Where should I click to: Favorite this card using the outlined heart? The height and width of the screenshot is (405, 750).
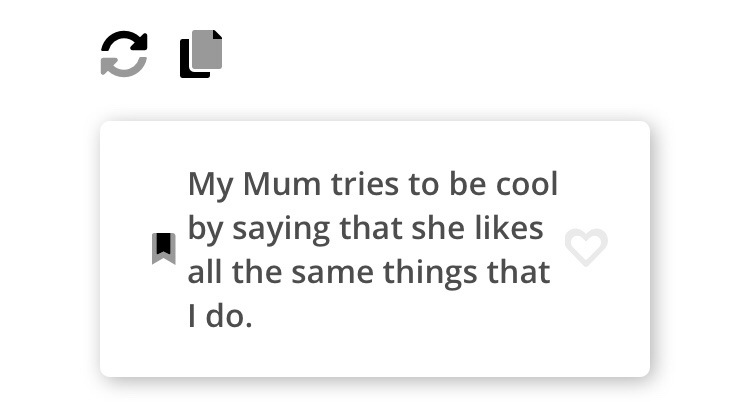click(586, 247)
